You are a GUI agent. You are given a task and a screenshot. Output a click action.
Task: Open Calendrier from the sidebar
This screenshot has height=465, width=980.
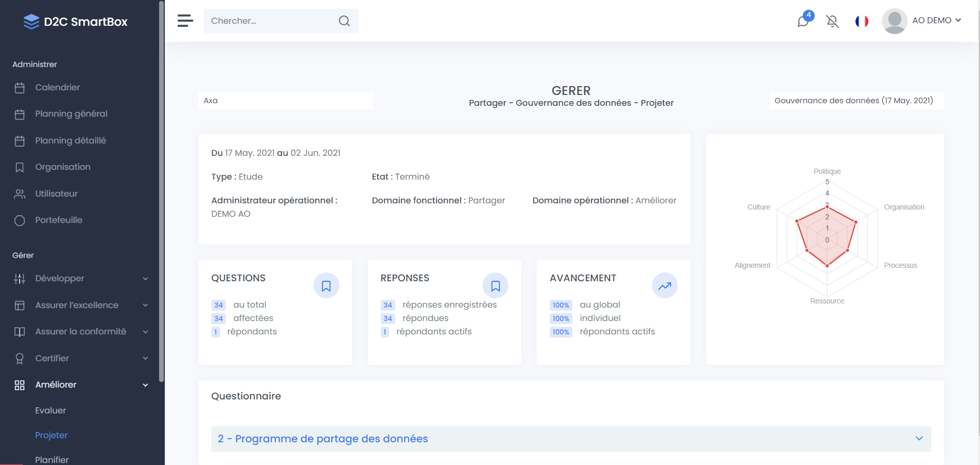click(57, 88)
